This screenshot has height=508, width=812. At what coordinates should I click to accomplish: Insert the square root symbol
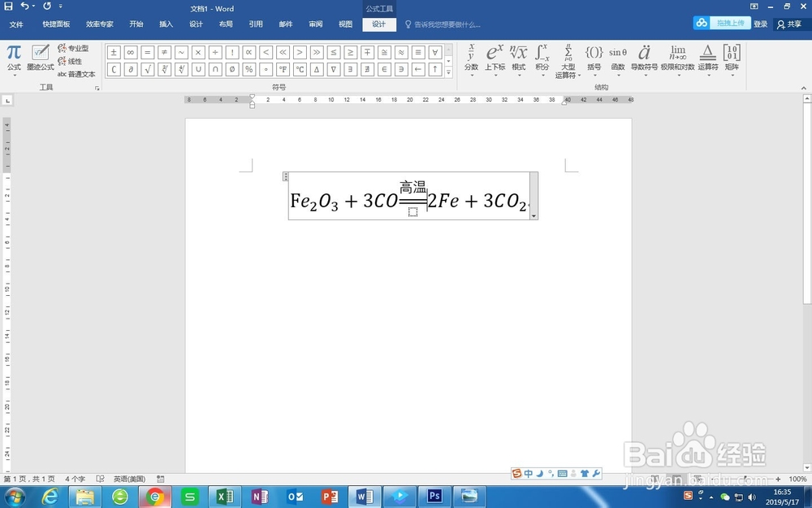(148, 69)
